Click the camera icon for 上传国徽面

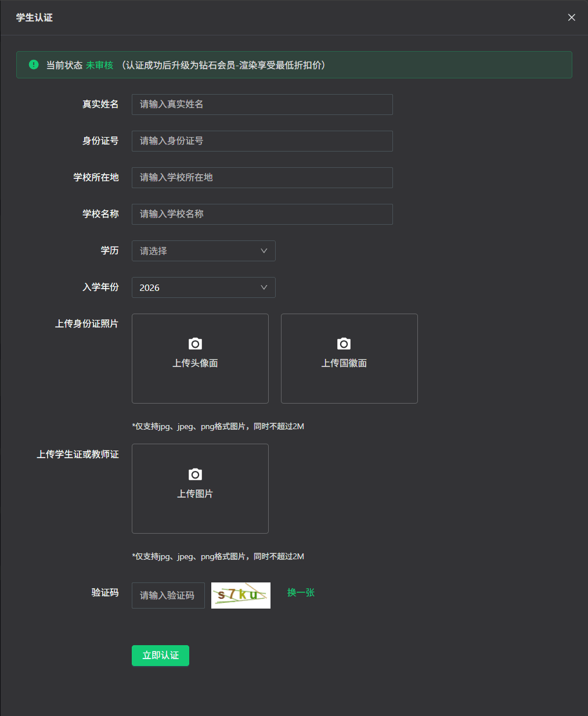pos(344,344)
